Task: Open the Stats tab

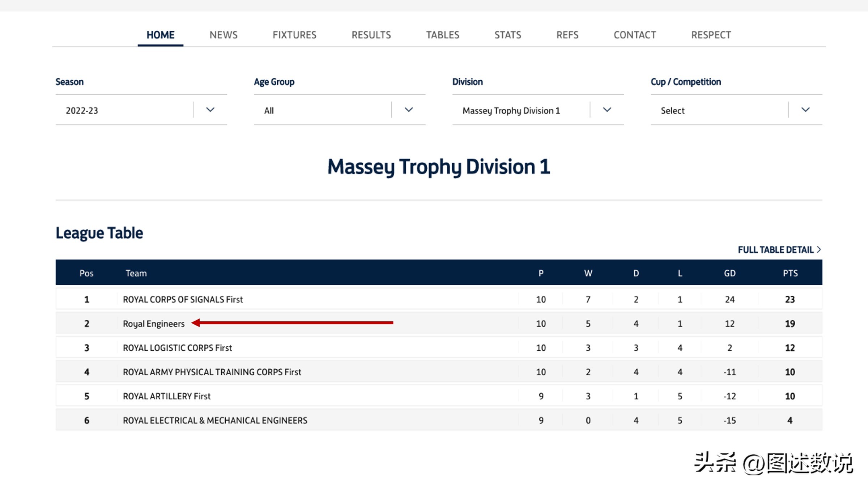Action: click(x=508, y=35)
